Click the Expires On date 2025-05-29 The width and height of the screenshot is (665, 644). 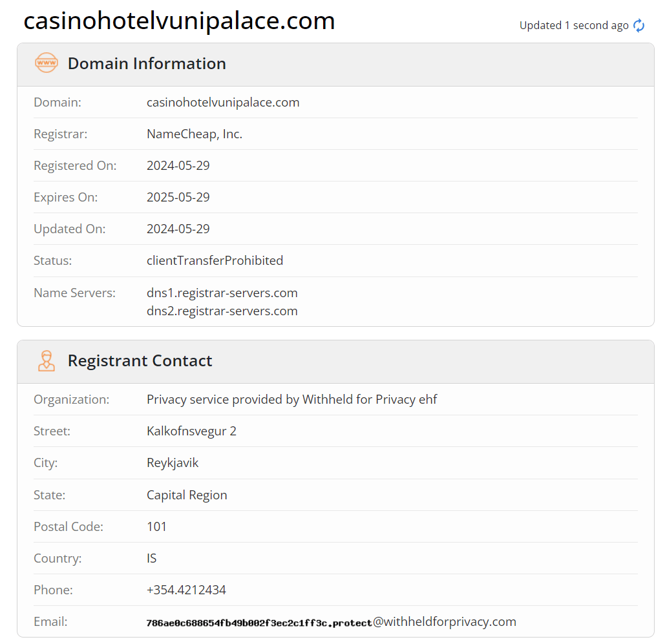178,197
